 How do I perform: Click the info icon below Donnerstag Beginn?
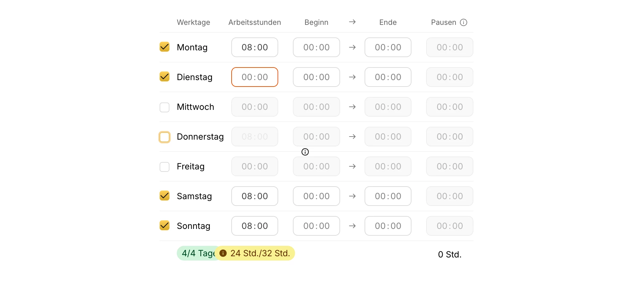click(305, 152)
